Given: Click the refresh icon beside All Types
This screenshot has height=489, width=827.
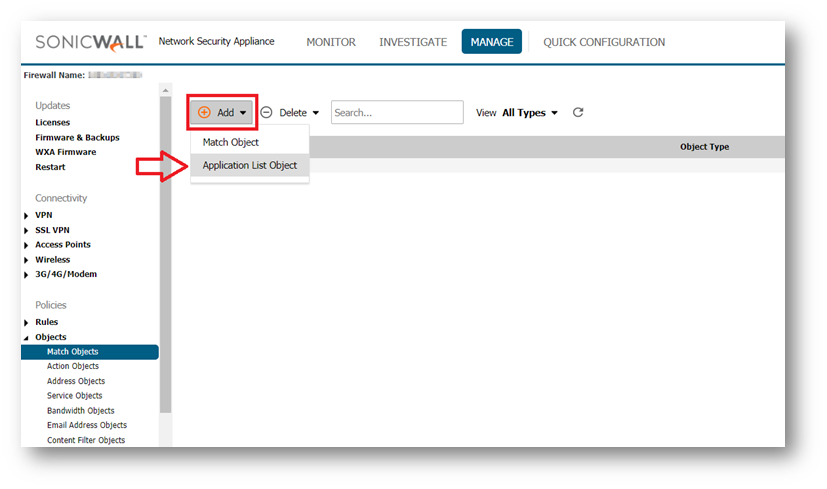Looking at the screenshot, I should pos(578,113).
